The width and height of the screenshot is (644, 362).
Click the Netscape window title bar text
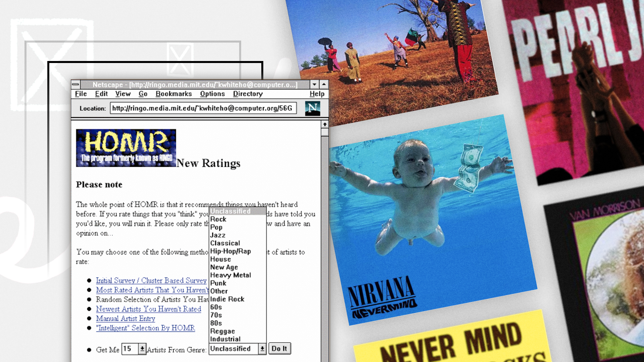(195, 84)
